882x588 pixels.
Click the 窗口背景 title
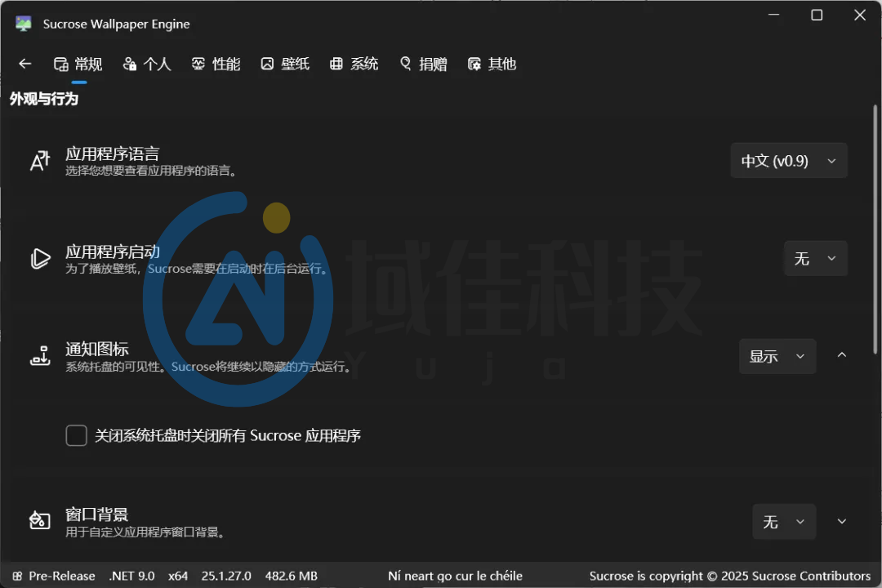[96, 514]
